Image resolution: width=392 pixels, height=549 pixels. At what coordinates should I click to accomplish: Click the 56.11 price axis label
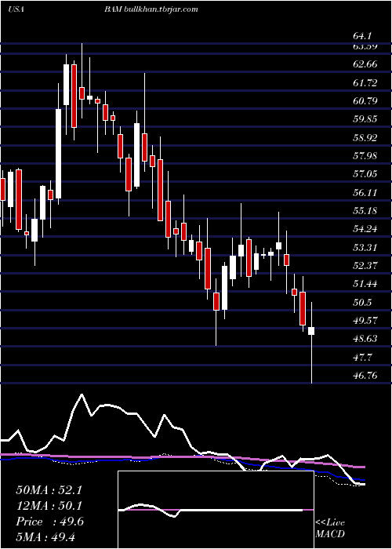[365, 192]
